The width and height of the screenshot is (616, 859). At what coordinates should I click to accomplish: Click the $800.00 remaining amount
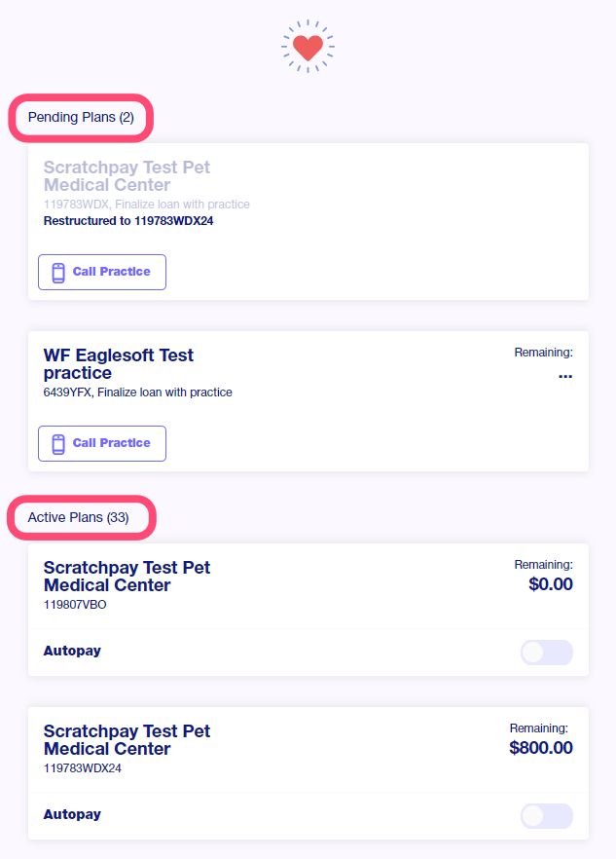pos(540,748)
